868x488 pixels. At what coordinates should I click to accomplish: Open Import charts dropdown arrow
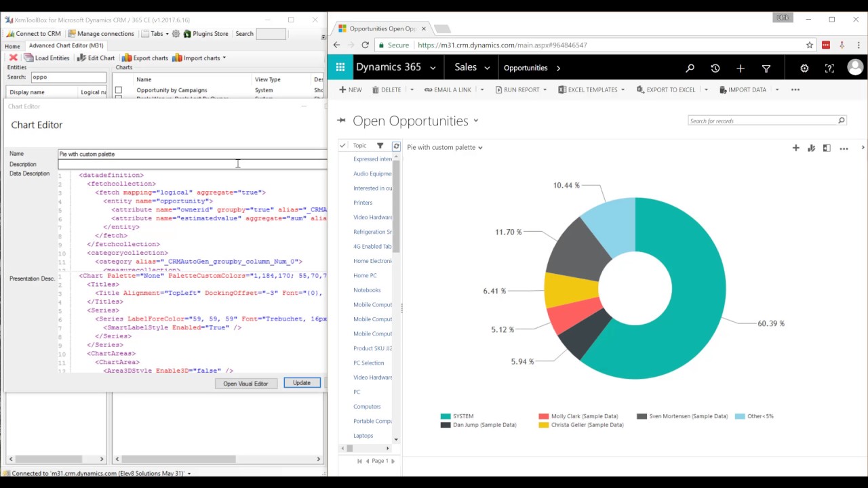click(x=224, y=58)
